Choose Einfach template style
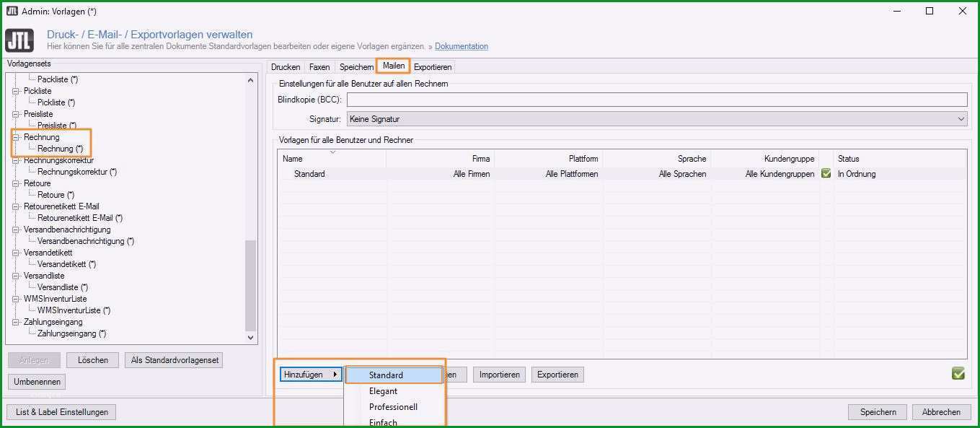 pyautogui.click(x=394, y=422)
